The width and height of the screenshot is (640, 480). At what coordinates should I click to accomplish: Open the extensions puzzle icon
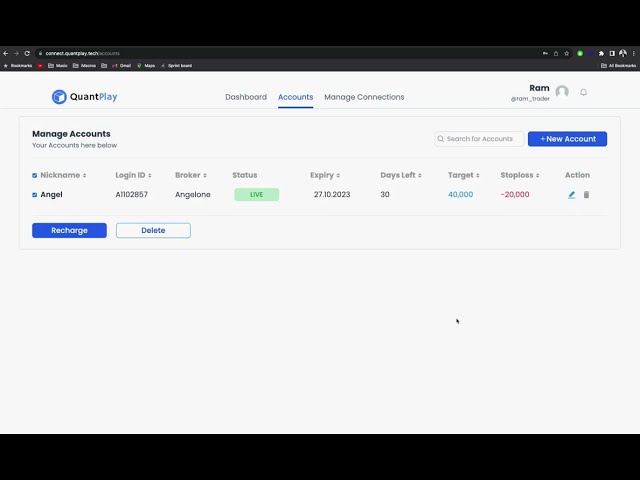(x=601, y=53)
